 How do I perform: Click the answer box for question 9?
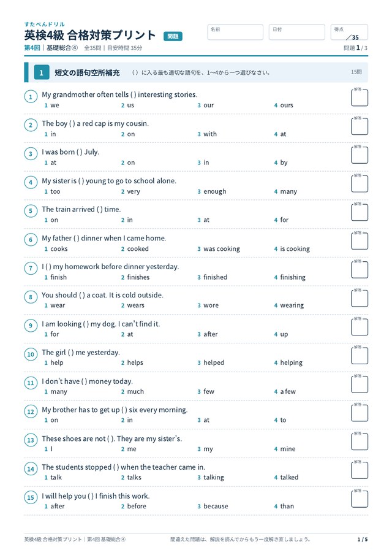pyautogui.click(x=360, y=327)
